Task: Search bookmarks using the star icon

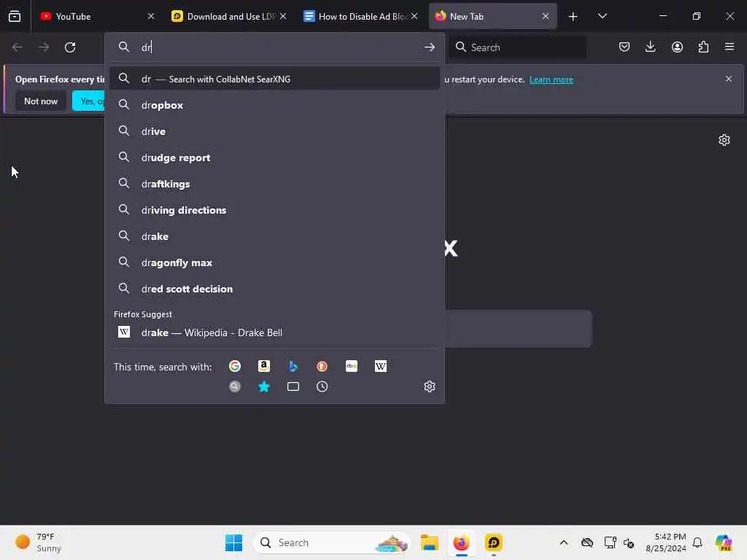Action: click(x=264, y=386)
